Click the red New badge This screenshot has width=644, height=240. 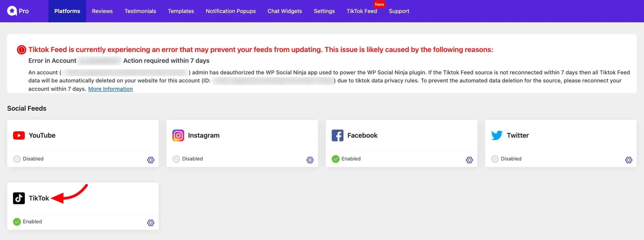point(380,4)
